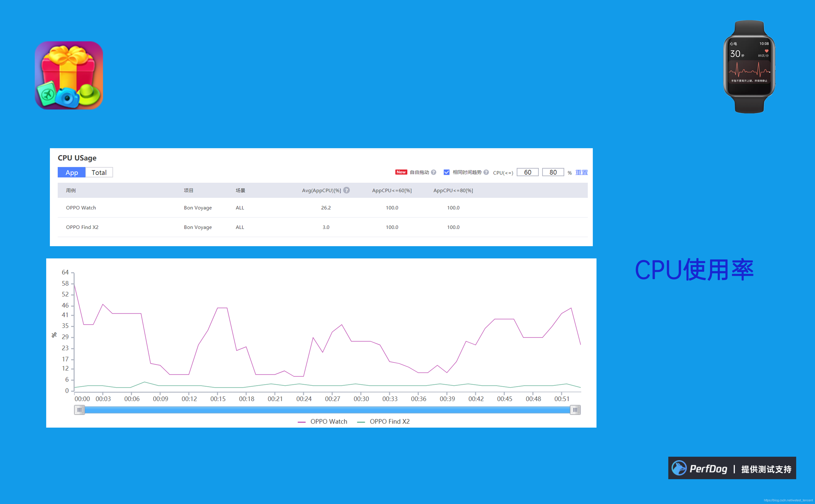Click the Avg(AppCPU) help question icon
Image resolution: width=815 pixels, height=504 pixels.
click(x=347, y=190)
